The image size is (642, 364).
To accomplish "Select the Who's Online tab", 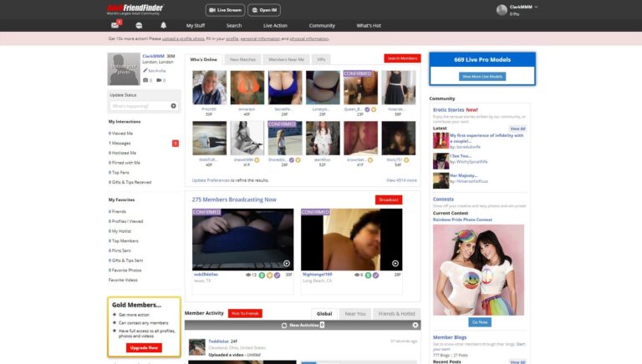I will 203,60.
